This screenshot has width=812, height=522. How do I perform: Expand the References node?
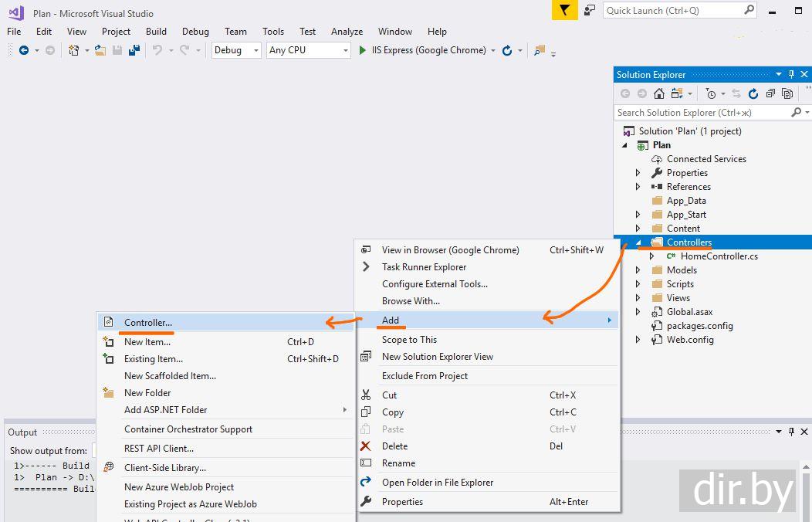click(x=638, y=187)
